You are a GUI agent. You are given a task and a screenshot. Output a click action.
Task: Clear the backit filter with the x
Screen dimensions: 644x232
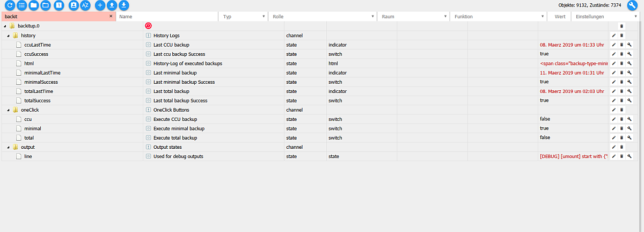tap(111, 17)
